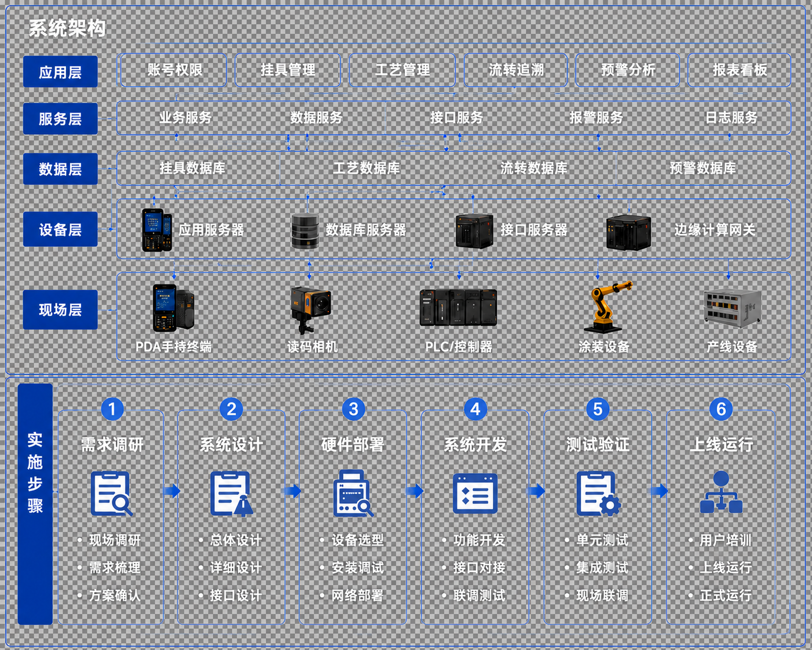Click the 系统架构 title
Viewport: 812px width, 650px height.
[67, 28]
